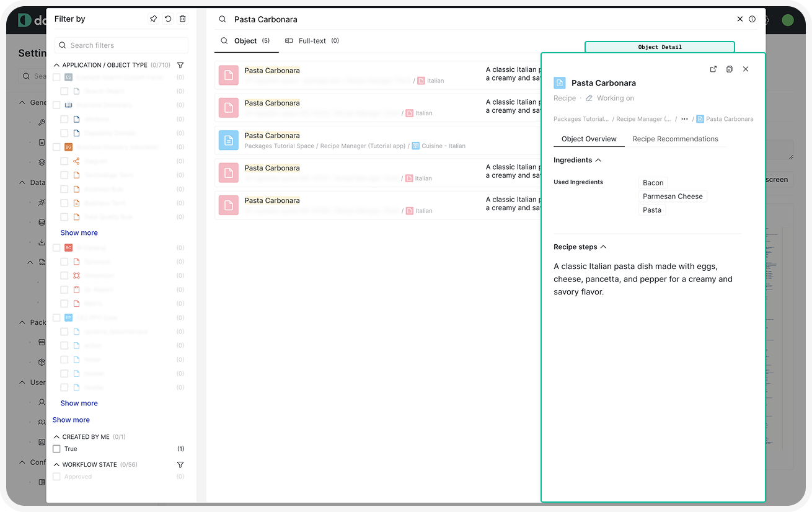Collapse the Recipe steps section
This screenshot has height=512, width=812.
603,247
